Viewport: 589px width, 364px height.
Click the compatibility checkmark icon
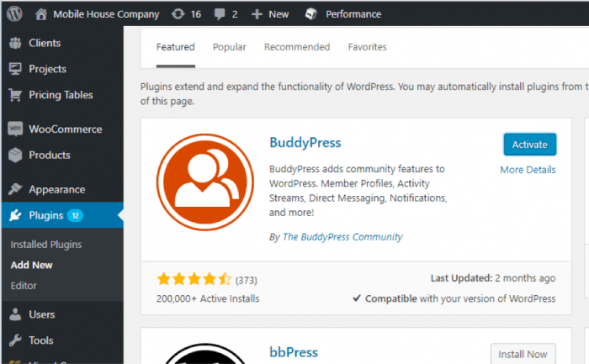(357, 298)
